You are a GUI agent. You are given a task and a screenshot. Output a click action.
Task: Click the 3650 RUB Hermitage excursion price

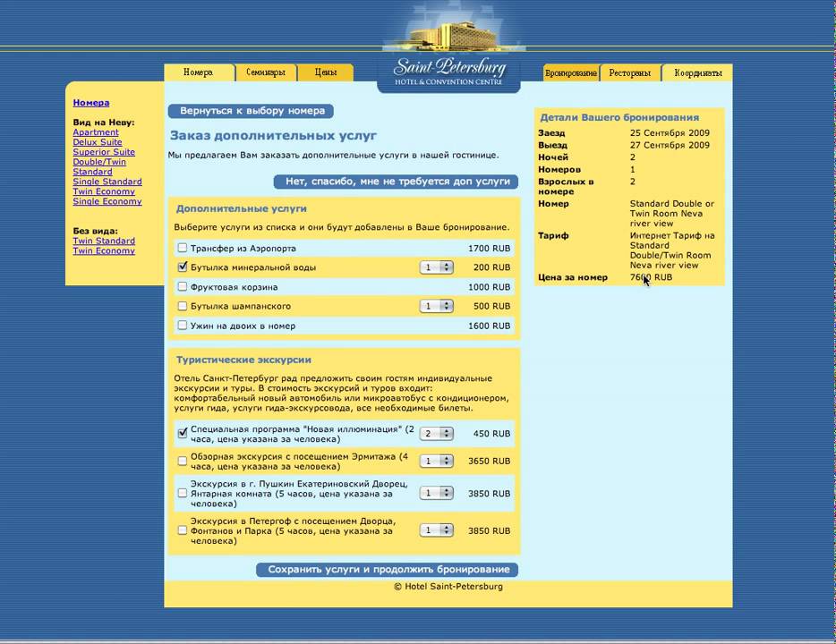[489, 462]
